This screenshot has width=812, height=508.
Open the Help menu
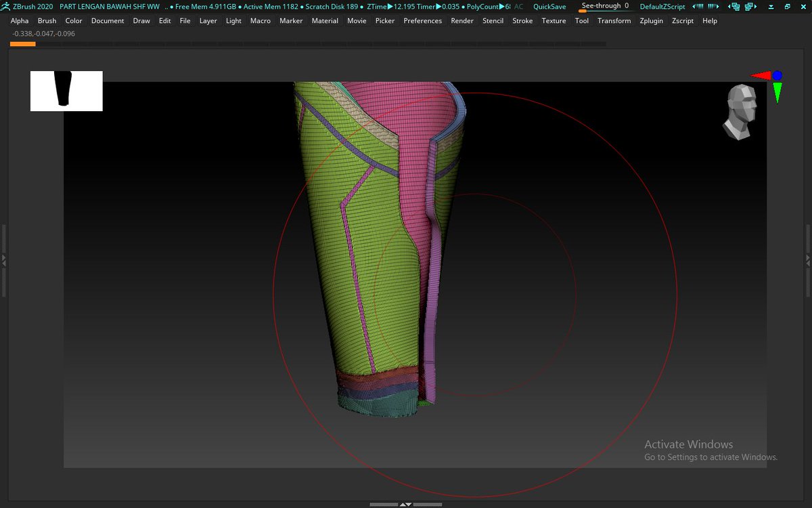710,21
